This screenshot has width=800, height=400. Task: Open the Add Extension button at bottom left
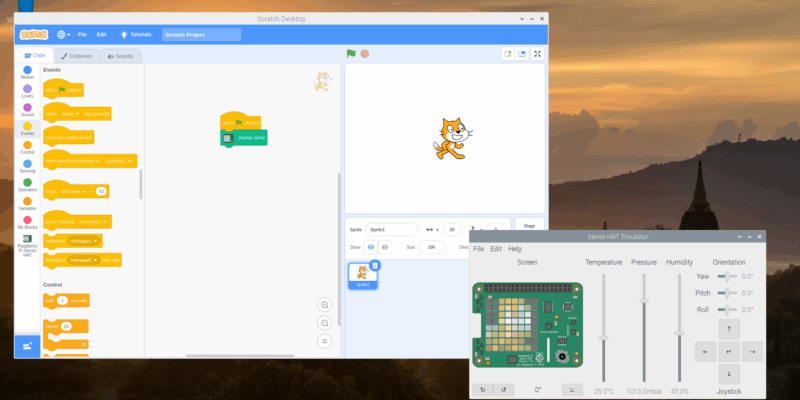(x=27, y=344)
